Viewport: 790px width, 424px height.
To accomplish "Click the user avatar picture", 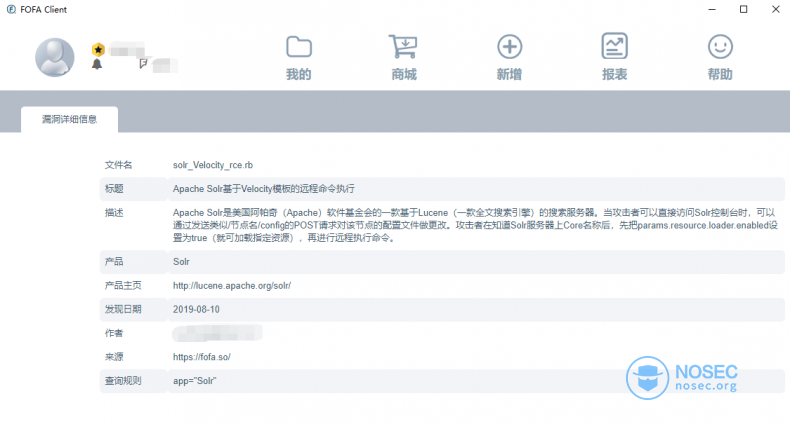I will 54,57.
